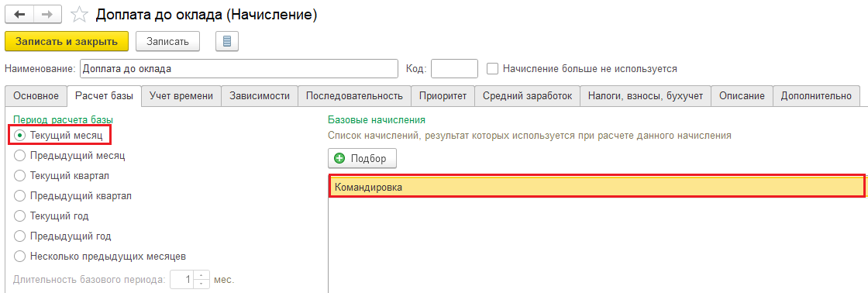
Task: Select Предыдущий квартал radio button
Action: 20,195
